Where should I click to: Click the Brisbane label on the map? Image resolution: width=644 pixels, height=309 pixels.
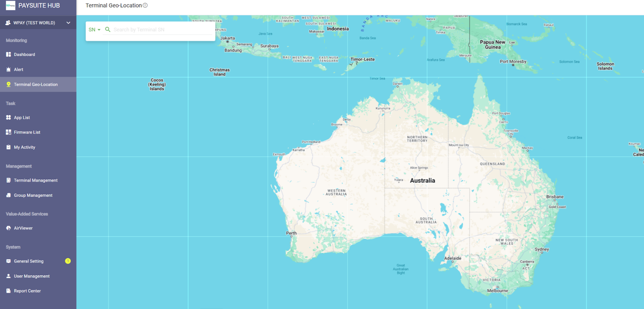coord(555,197)
